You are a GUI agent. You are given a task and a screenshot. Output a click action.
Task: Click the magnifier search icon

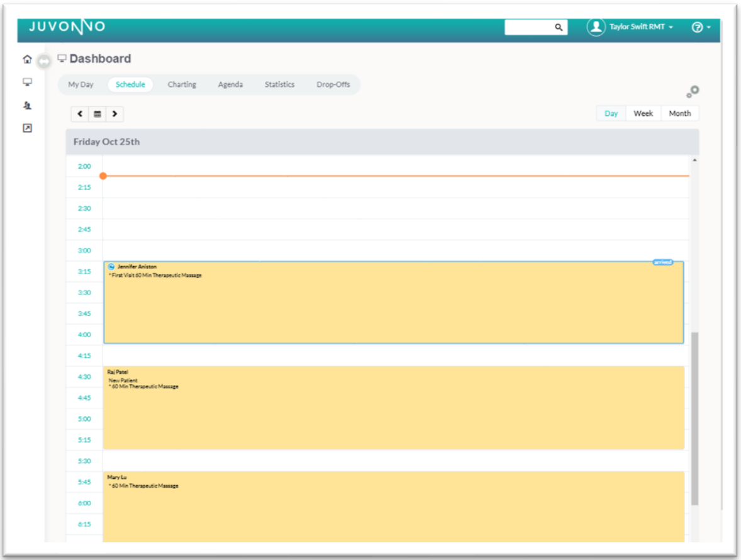(x=558, y=28)
